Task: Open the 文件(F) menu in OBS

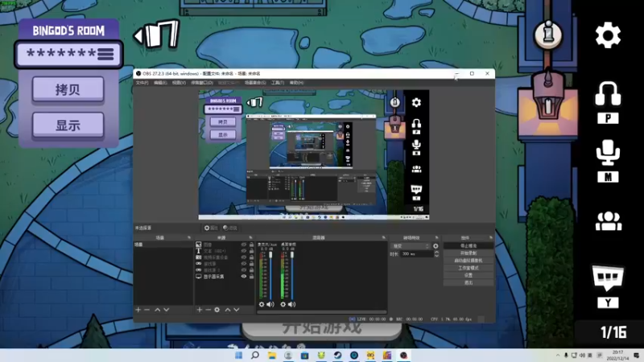Action: click(x=142, y=83)
